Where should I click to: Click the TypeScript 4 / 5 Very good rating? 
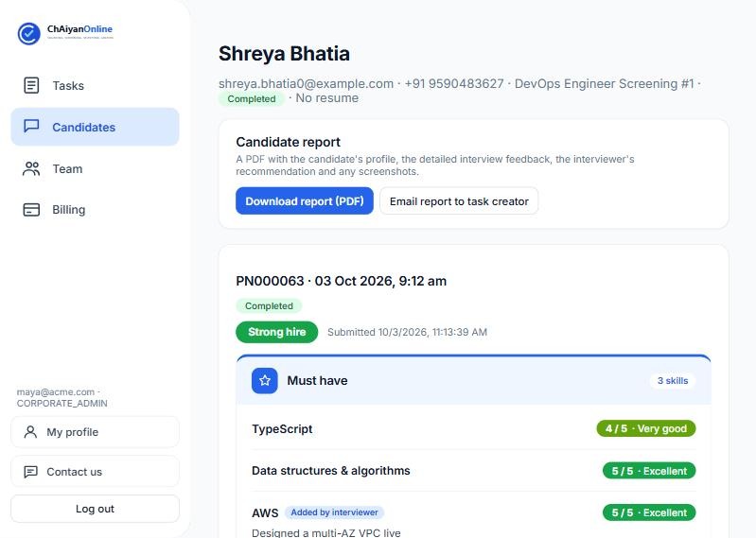tap(646, 428)
